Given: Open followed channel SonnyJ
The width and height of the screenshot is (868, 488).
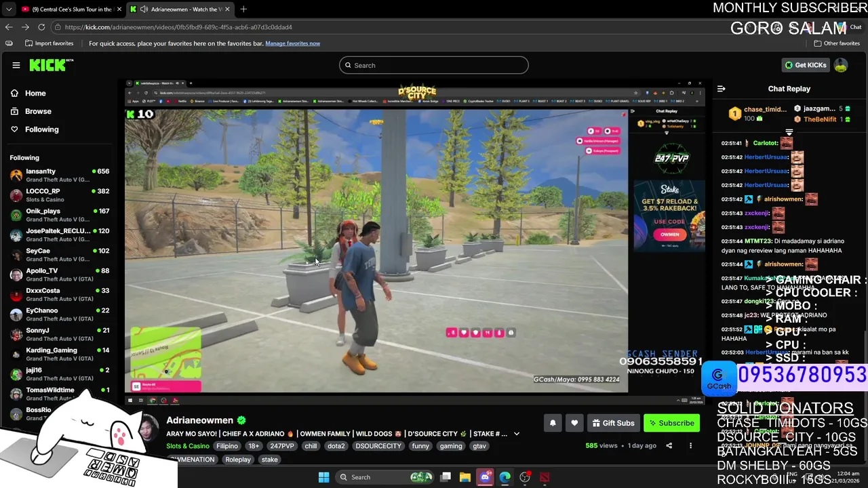Looking at the screenshot, I should tap(60, 334).
